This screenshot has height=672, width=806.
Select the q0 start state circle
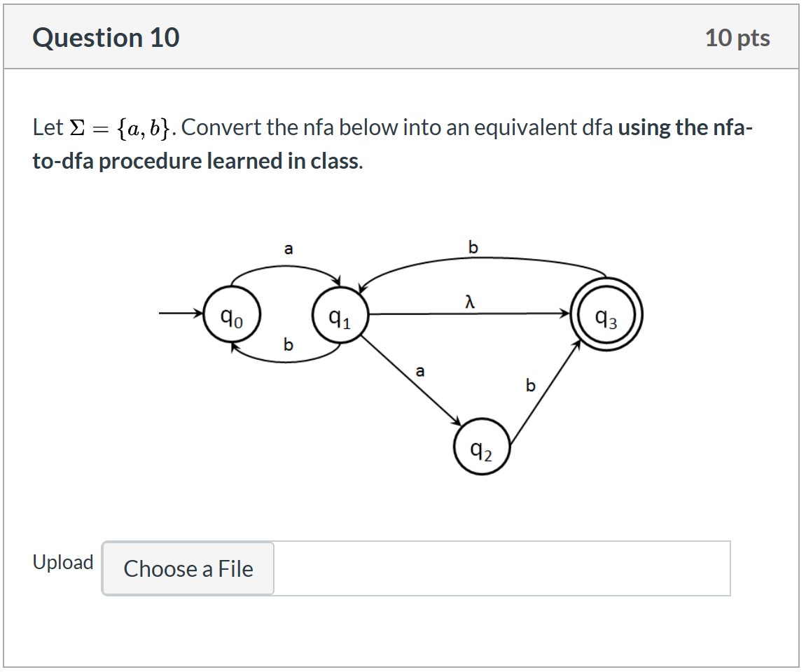click(x=231, y=315)
